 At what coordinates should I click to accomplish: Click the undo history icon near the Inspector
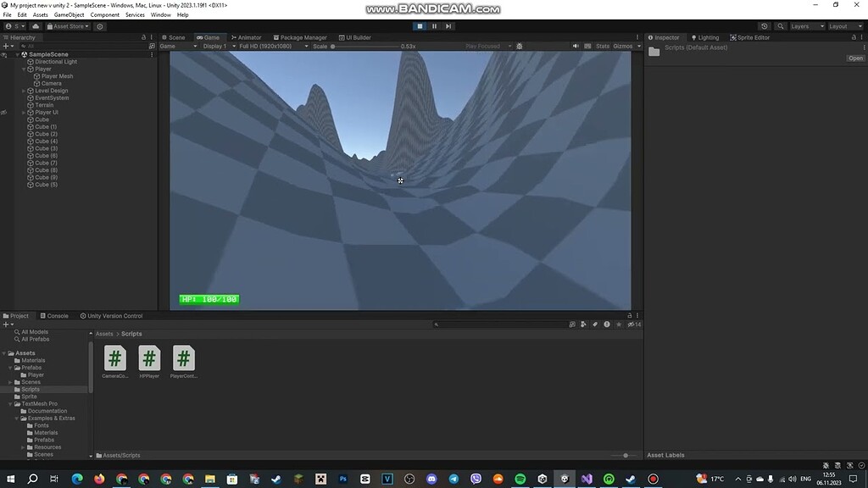pyautogui.click(x=764, y=26)
